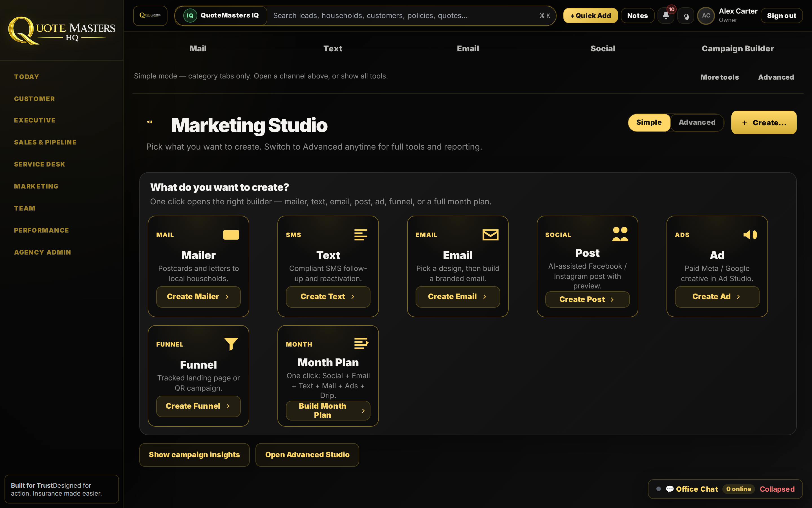Viewport: 812px width, 508px height.
Task: Click the chevron on Build Month Plan
Action: 363,411
